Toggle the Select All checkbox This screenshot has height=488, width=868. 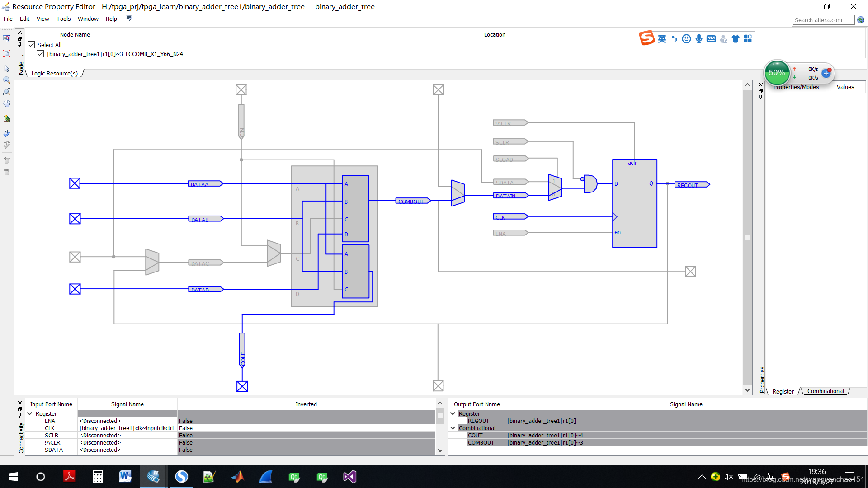click(x=31, y=45)
